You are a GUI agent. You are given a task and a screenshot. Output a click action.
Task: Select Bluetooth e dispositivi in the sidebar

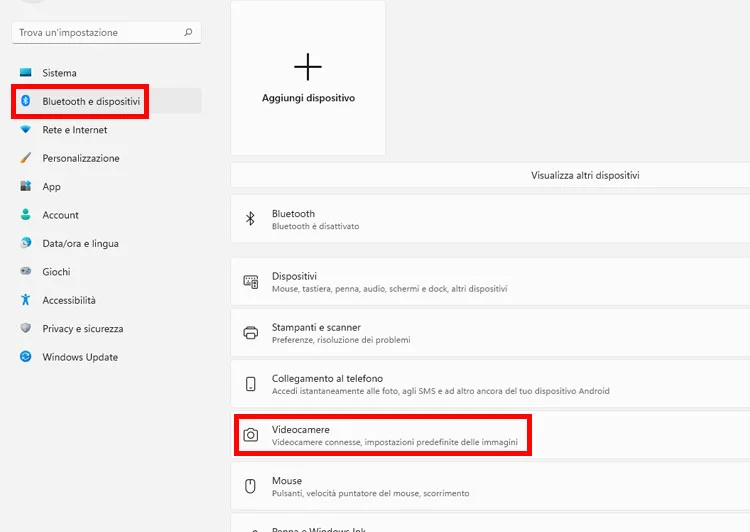(106, 101)
